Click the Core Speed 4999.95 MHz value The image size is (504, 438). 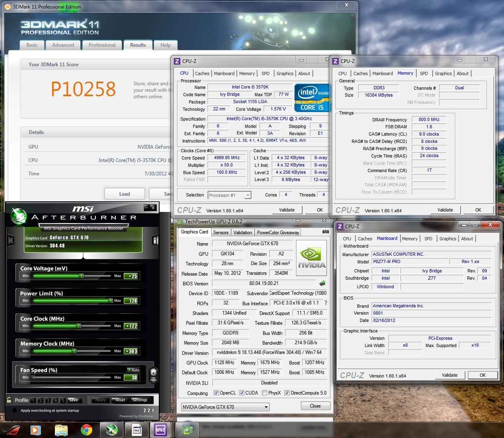pyautogui.click(x=227, y=158)
